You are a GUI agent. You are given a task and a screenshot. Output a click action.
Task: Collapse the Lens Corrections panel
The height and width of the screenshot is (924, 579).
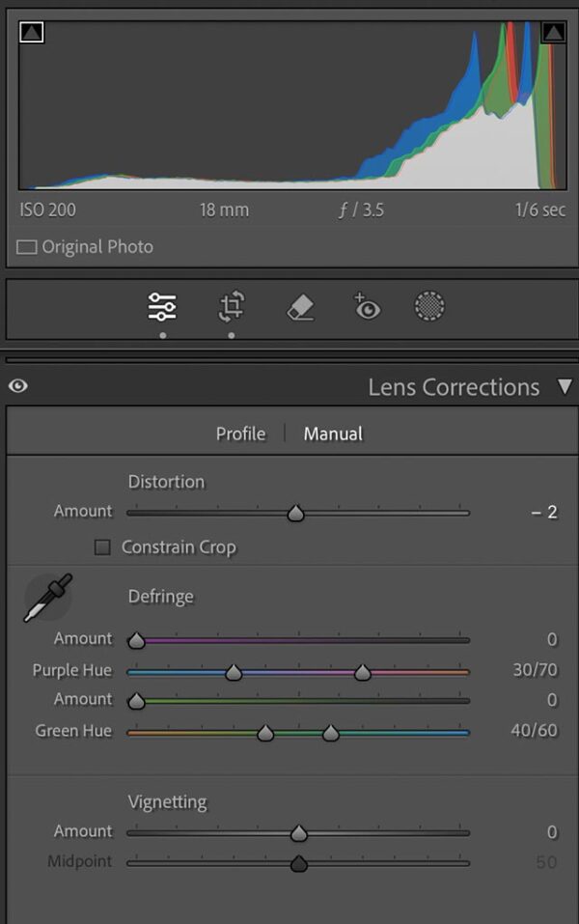tap(563, 386)
